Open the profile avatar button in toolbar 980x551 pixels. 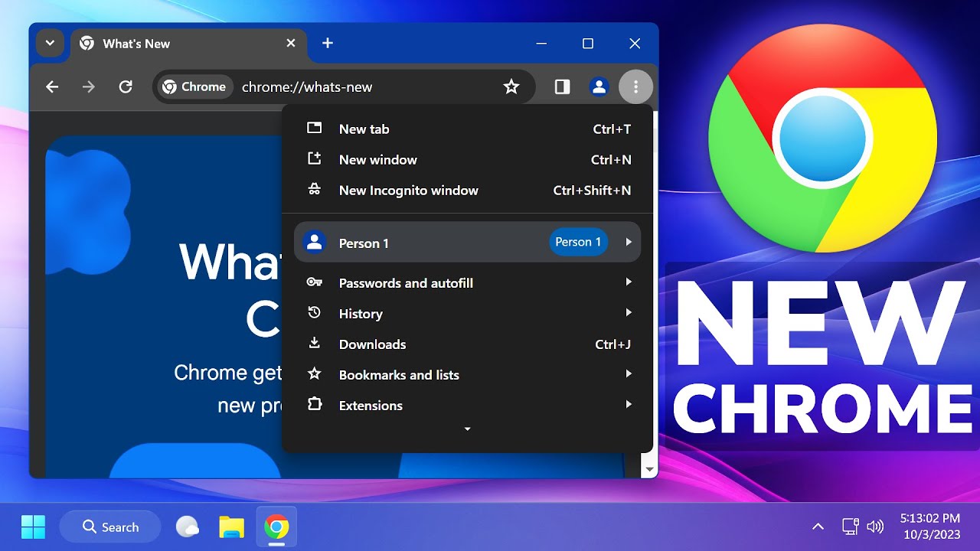click(599, 87)
